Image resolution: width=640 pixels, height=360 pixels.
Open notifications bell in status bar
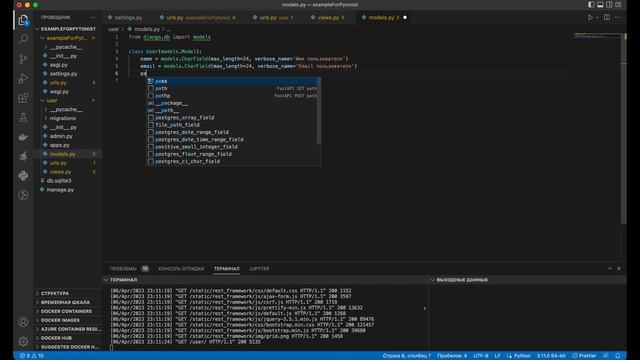pos(618,356)
